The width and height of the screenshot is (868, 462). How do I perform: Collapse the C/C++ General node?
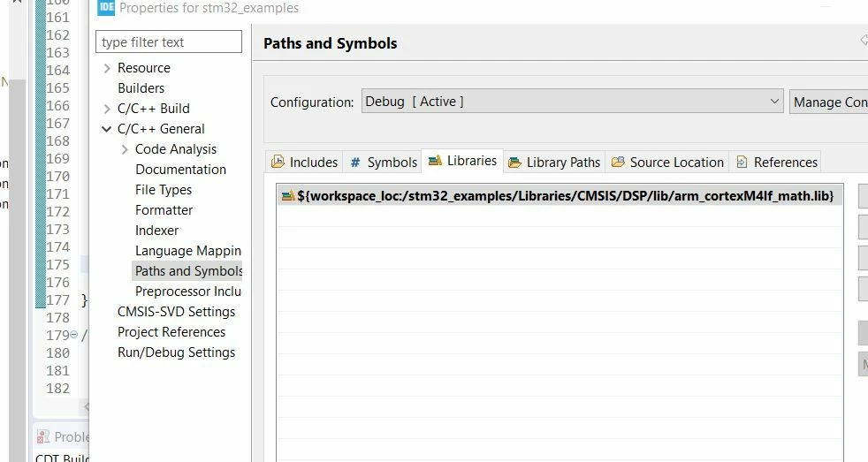(106, 129)
